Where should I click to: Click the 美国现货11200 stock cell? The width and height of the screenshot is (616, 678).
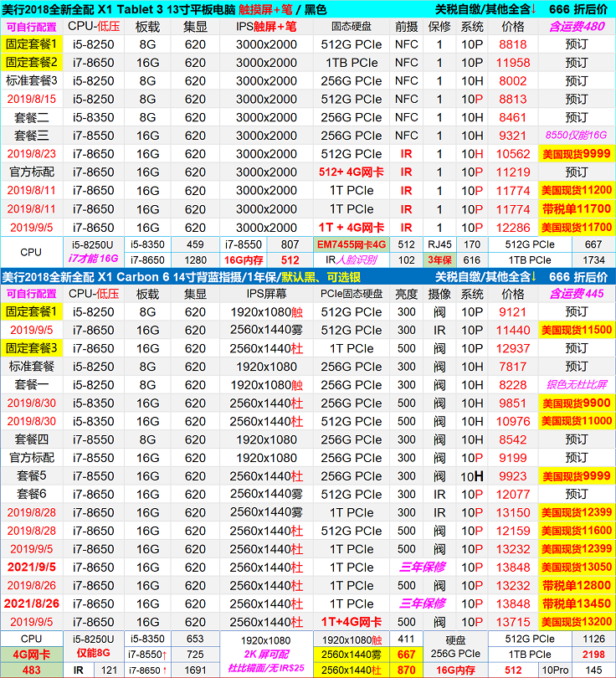pyautogui.click(x=576, y=191)
